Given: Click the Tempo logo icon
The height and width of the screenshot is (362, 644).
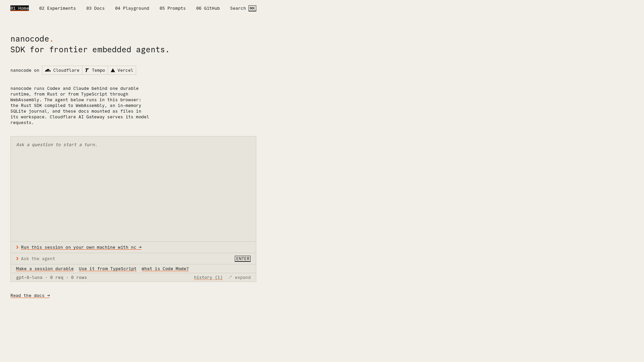Looking at the screenshot, I should [x=87, y=70].
